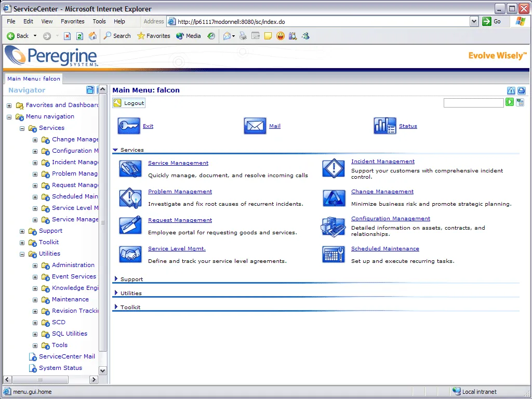The width and height of the screenshot is (532, 399).
Task: Expand the Administration tree node
Action: (35, 265)
